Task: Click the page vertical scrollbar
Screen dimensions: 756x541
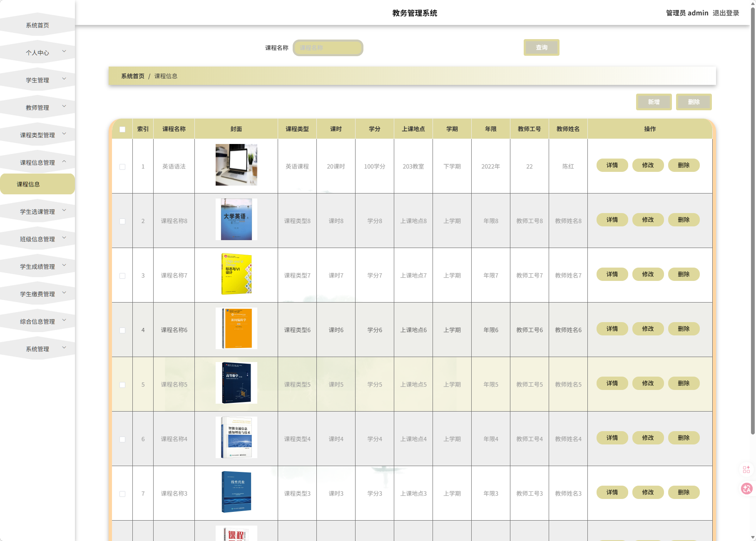Action: tap(753, 221)
